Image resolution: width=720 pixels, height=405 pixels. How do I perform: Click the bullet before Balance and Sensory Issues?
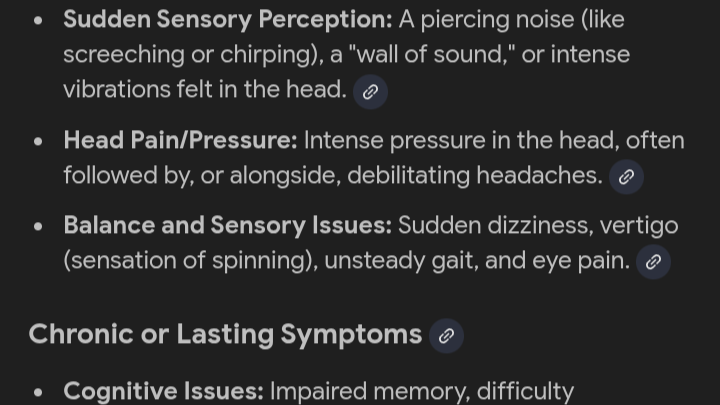38,227
